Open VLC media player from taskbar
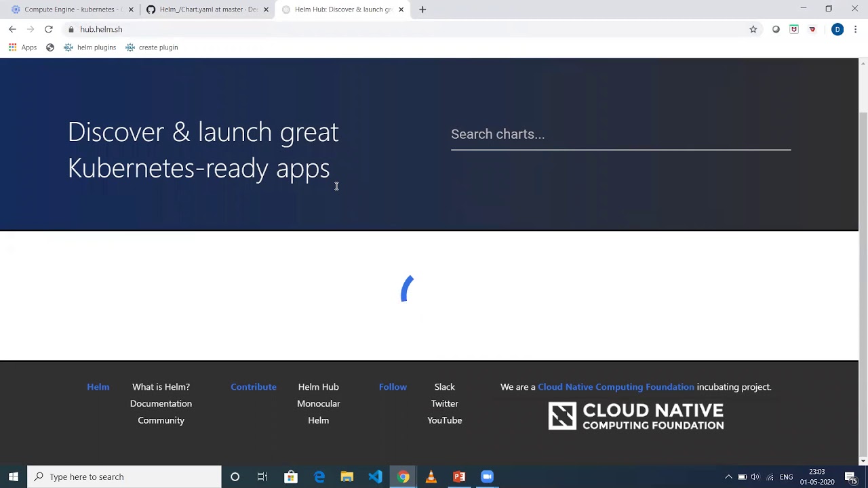Screen dimensions: 868x488 (x=431, y=476)
